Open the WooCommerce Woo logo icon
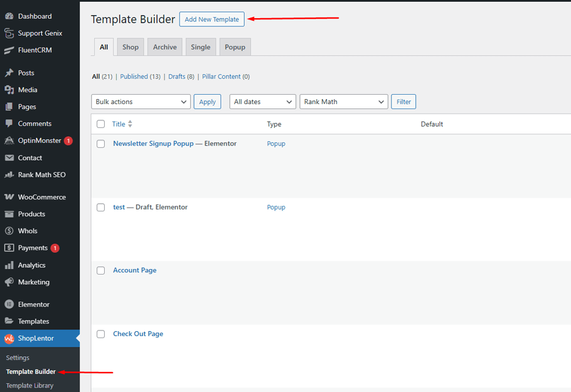This screenshot has height=392, width=571. [x=9, y=197]
